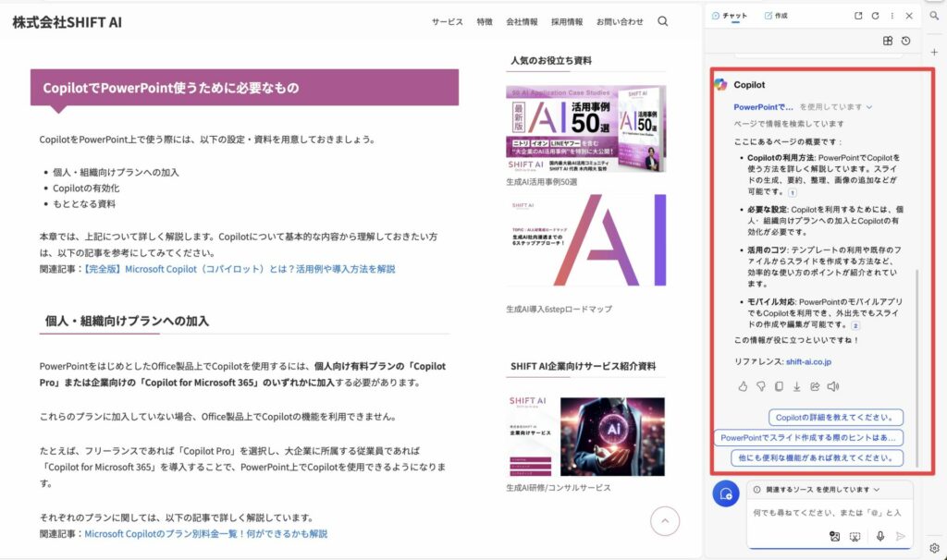
Task: Refresh the Copilot conversation
Action: [x=875, y=16]
